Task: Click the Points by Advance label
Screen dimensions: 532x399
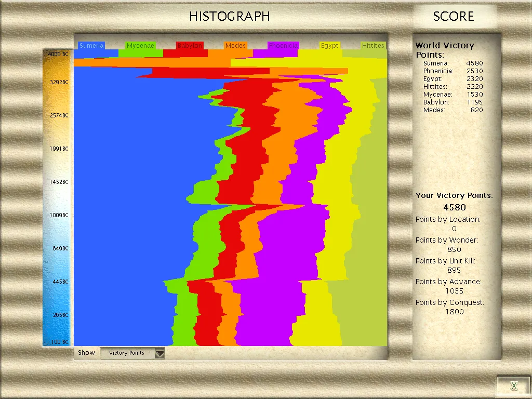Action: (448, 282)
